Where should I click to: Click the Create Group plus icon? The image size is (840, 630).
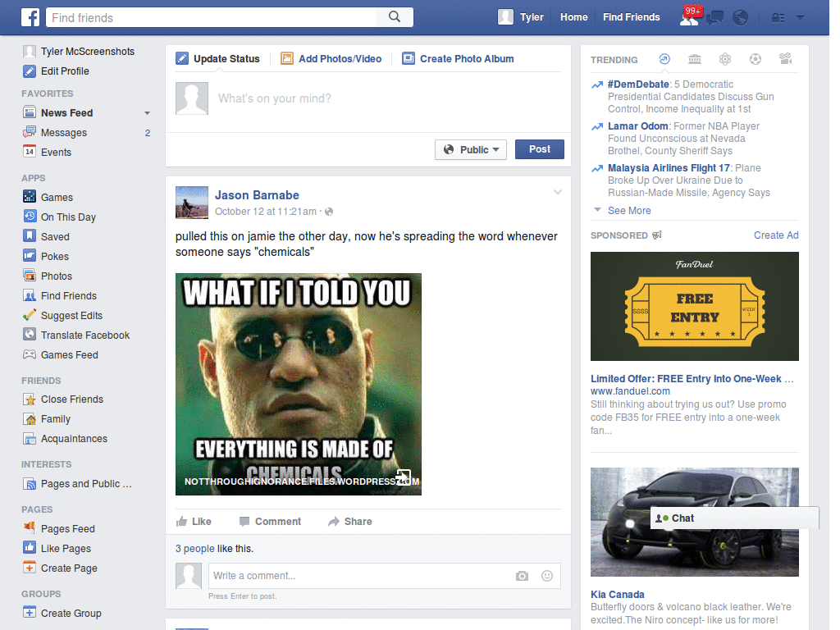30,612
